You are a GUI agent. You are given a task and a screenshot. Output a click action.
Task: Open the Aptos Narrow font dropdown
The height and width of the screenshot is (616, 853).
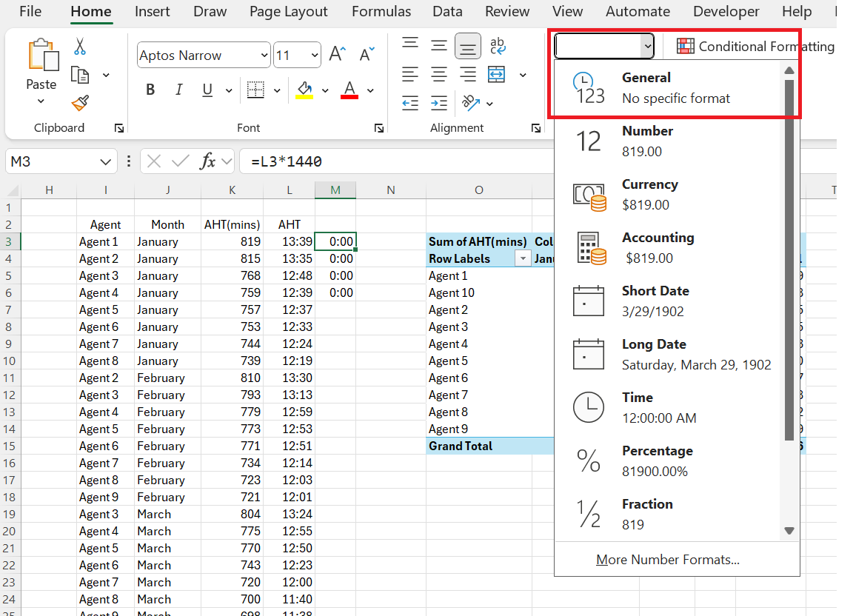(264, 55)
